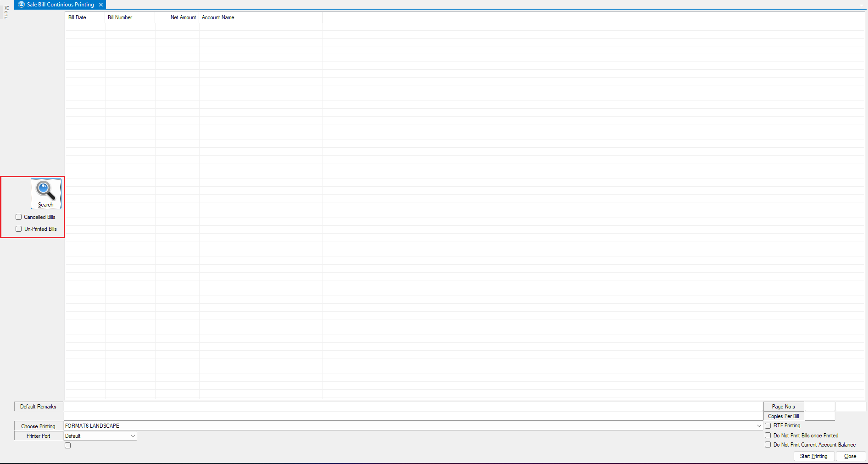Sort by the Bill Date column header
This screenshot has width=868, height=464.
point(77,17)
